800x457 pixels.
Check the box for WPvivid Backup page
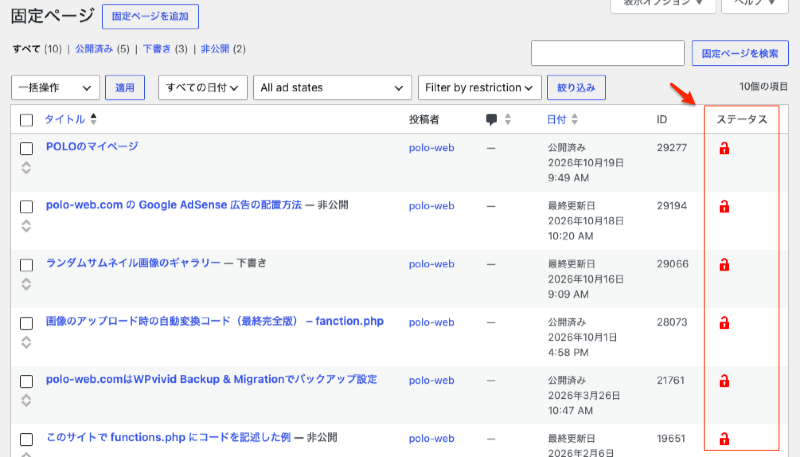pos(27,381)
